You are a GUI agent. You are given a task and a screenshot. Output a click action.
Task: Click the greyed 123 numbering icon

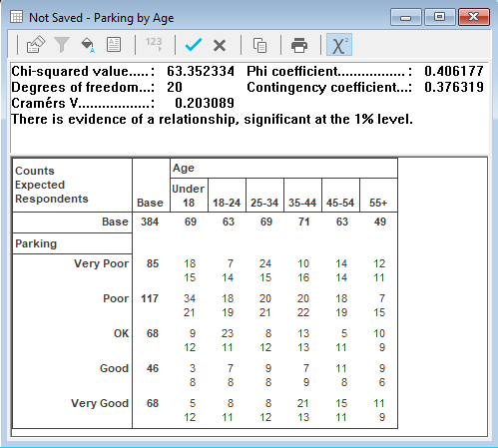point(154,44)
